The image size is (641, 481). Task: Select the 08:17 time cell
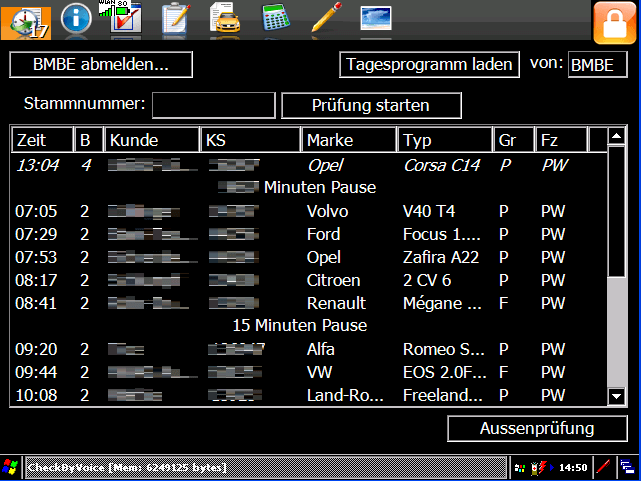coord(36,280)
